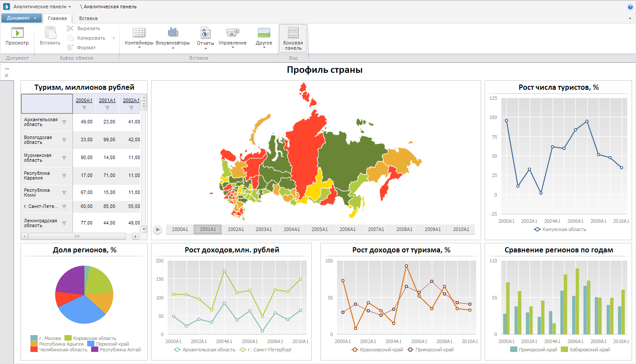Click the Просмотр preview icon
This screenshot has height=364, width=636.
[x=17, y=33]
